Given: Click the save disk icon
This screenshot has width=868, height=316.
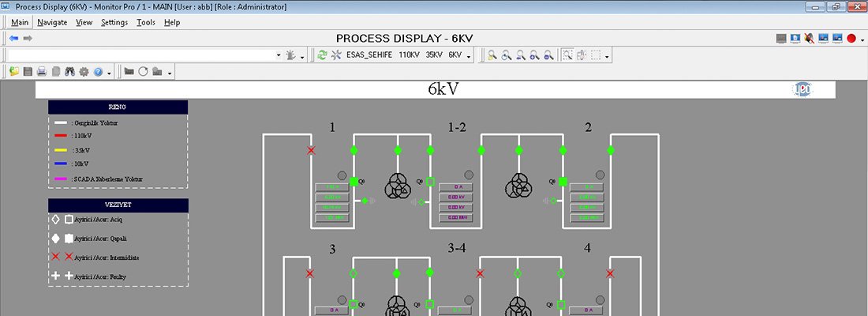Looking at the screenshot, I should 28,72.
